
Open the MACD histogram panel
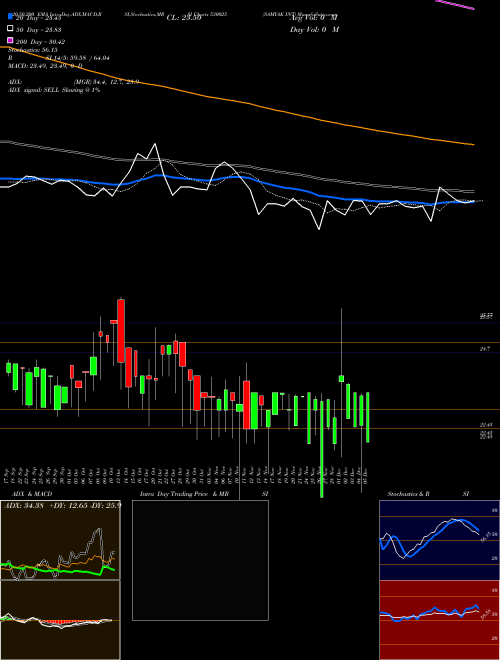pos(60,620)
